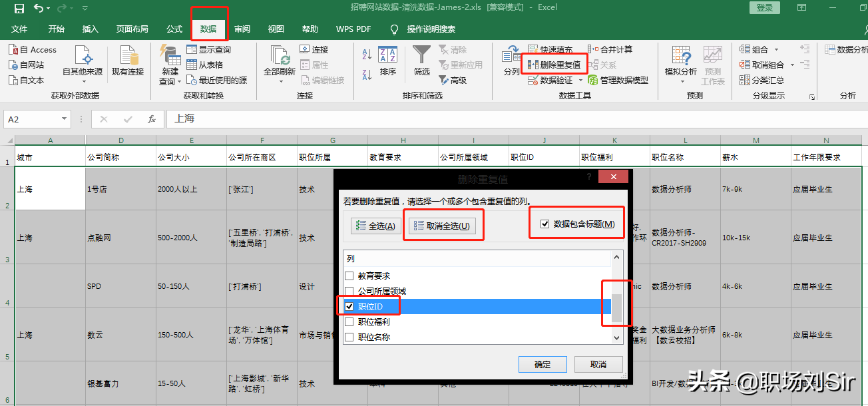Switch to the 开始 tab

click(x=57, y=29)
